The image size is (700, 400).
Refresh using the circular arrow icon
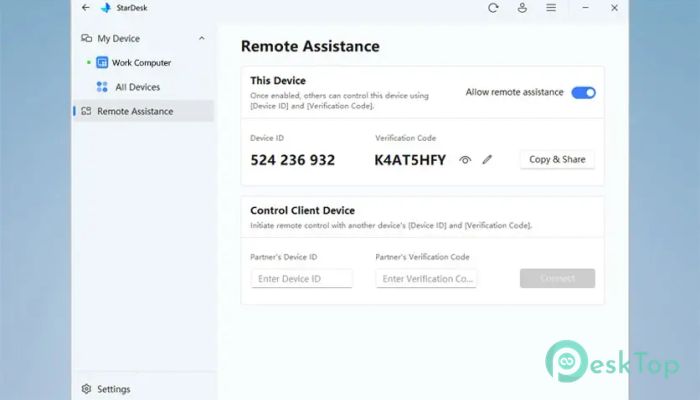coord(493,8)
